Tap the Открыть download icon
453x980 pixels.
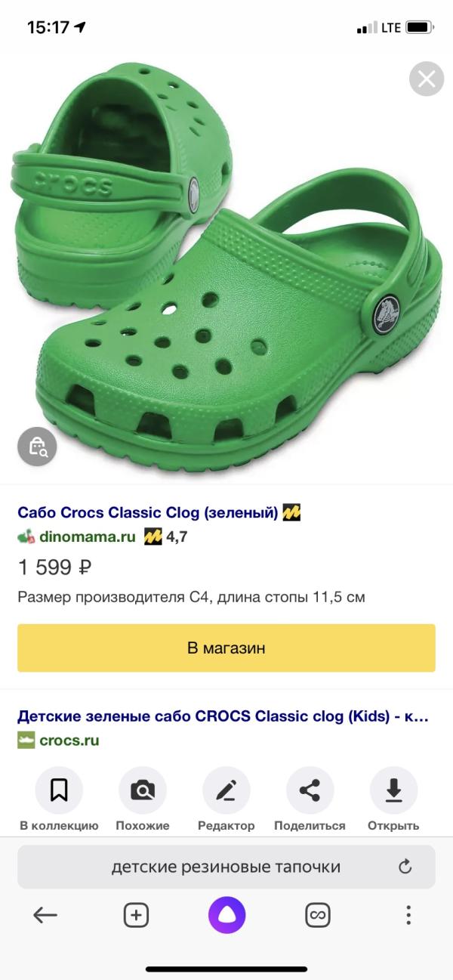click(393, 790)
